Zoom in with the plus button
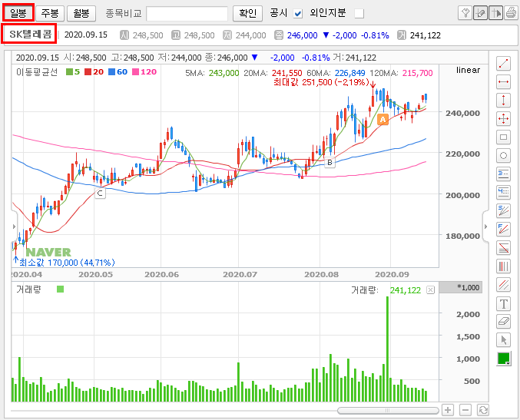 (x=448, y=410)
